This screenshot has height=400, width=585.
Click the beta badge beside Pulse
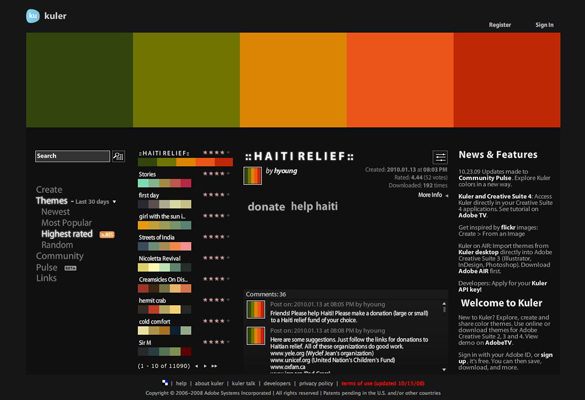point(70,268)
